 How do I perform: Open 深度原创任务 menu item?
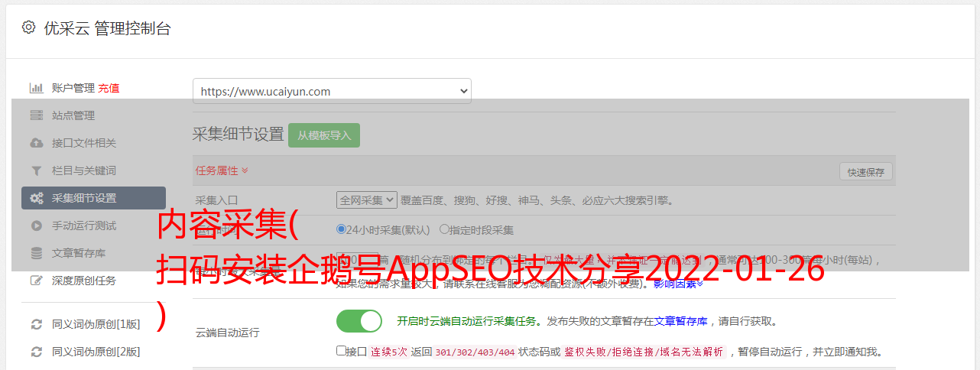click(84, 281)
